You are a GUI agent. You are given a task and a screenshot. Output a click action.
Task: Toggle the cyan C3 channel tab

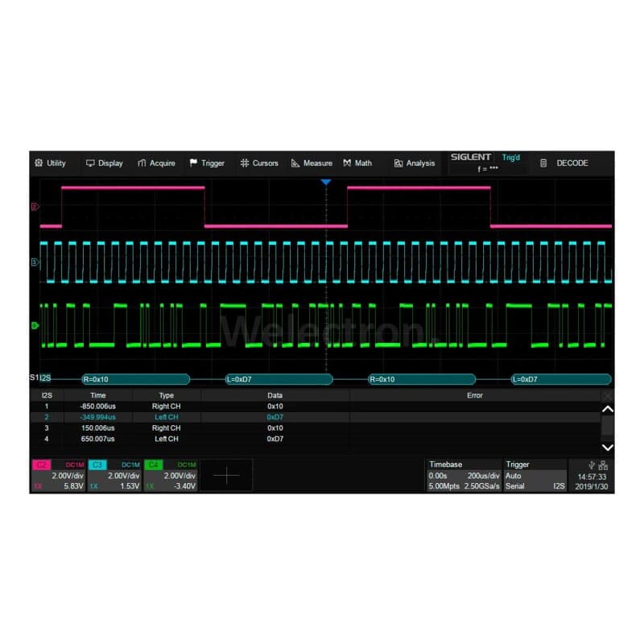click(97, 464)
